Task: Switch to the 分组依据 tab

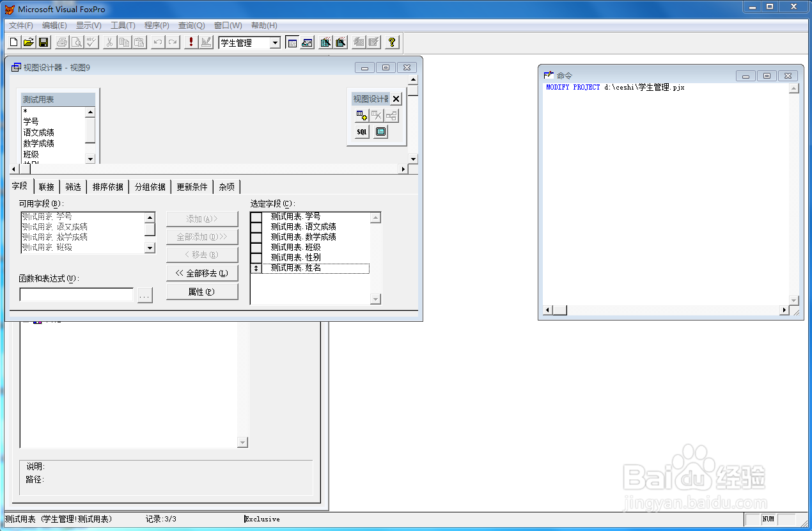Action: 150,187
